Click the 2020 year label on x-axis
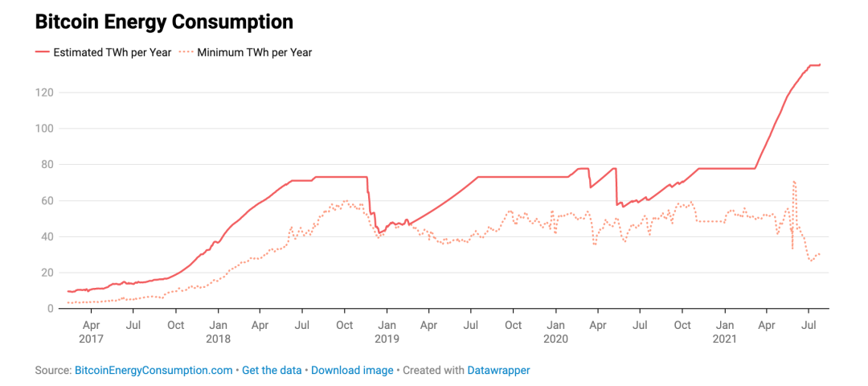Viewport: 868px width, 386px height. (555, 339)
